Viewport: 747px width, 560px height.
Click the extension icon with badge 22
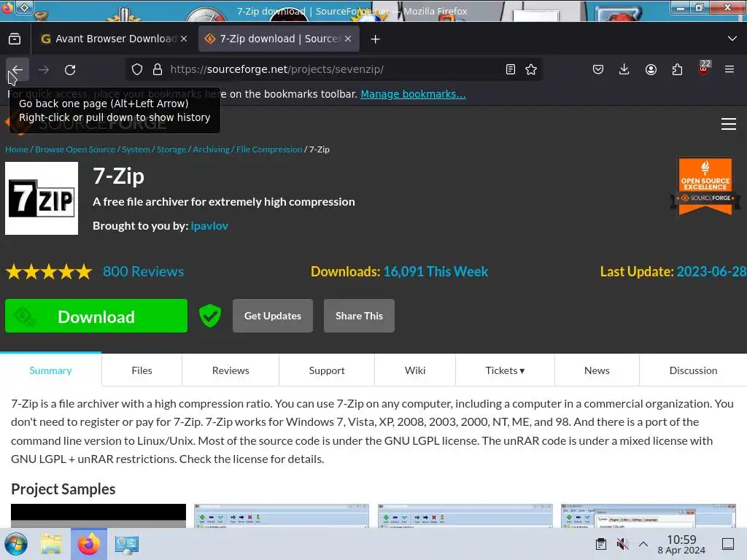704,68
